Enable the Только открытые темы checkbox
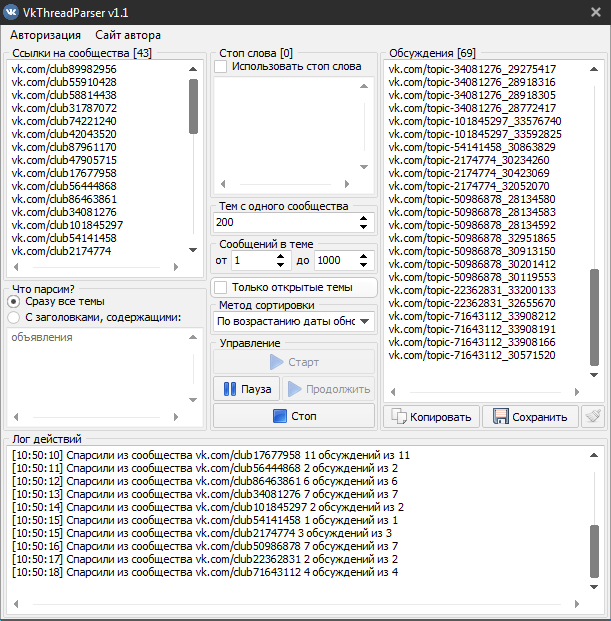The image size is (611, 621). (x=221, y=287)
